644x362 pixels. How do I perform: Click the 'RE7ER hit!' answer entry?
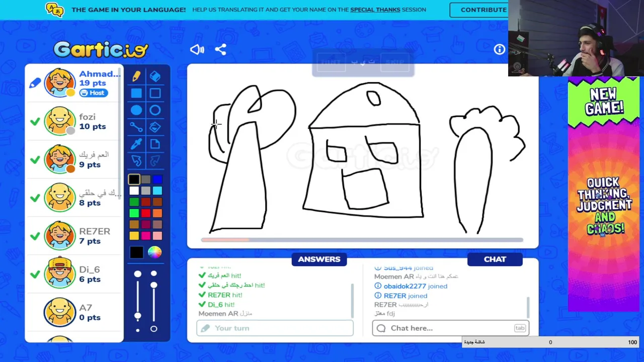point(220,295)
